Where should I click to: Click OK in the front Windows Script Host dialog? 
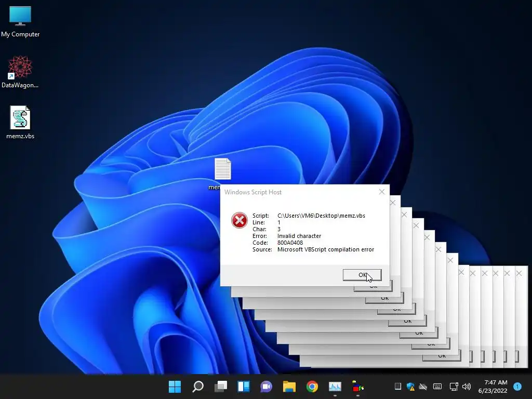pos(362,275)
